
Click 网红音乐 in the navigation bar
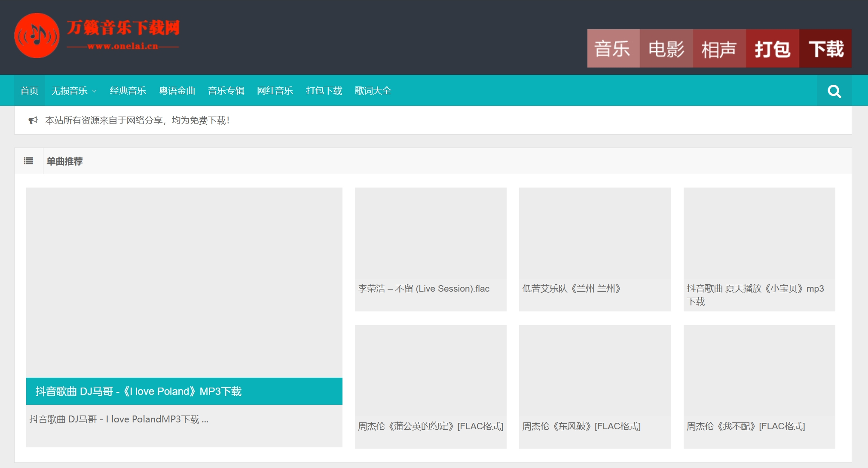[x=275, y=91]
